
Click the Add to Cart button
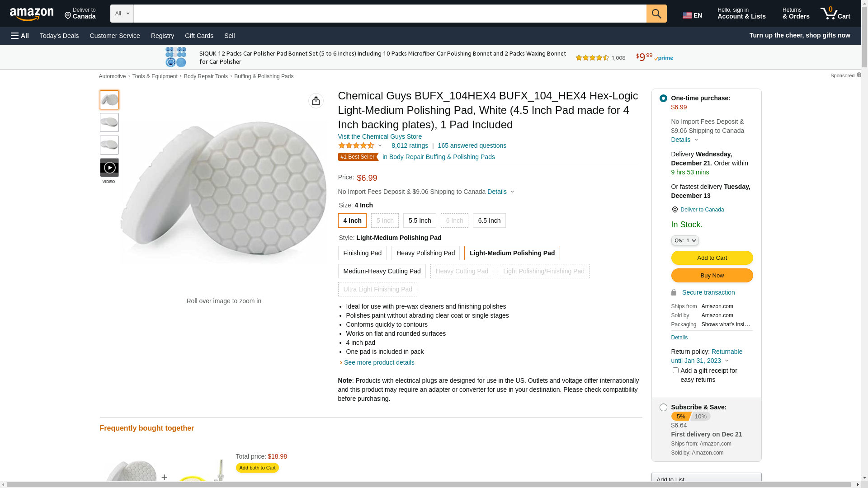pyautogui.click(x=712, y=258)
